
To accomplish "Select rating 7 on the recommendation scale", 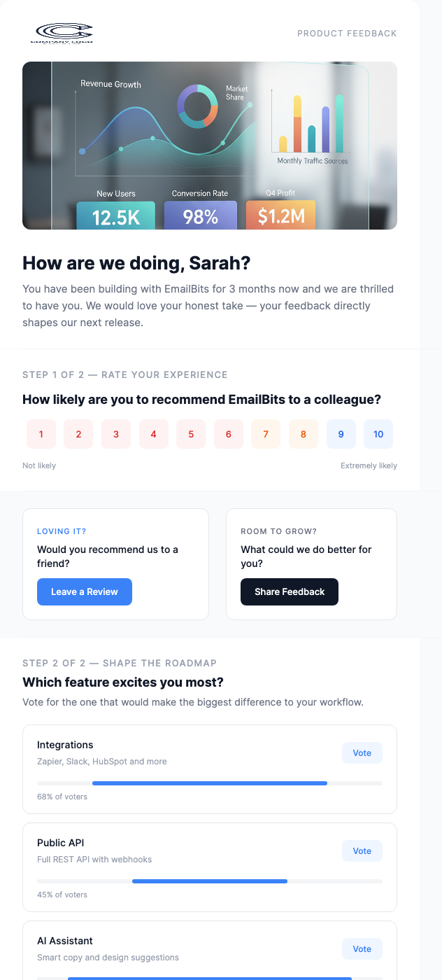I will coord(266,434).
